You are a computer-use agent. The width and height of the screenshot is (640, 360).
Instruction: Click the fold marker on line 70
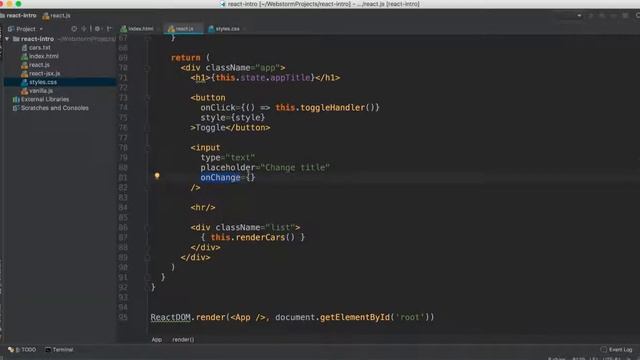coord(148,68)
